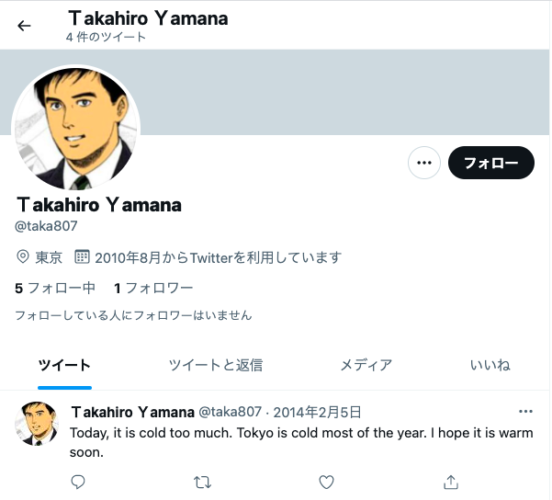Click the small avatar beside the tweet

[x=37, y=424]
